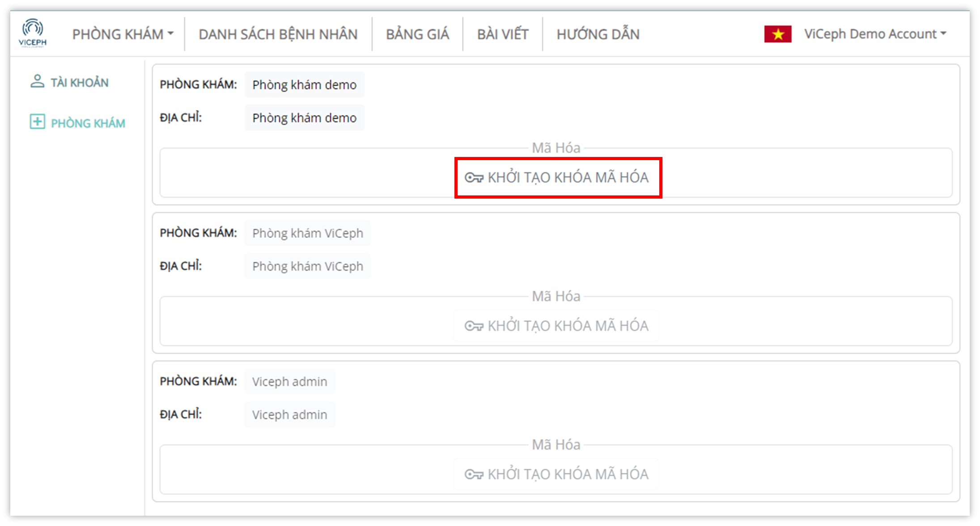Open HƯỚNG DẪN menu item
980x526 pixels.
[x=598, y=34]
